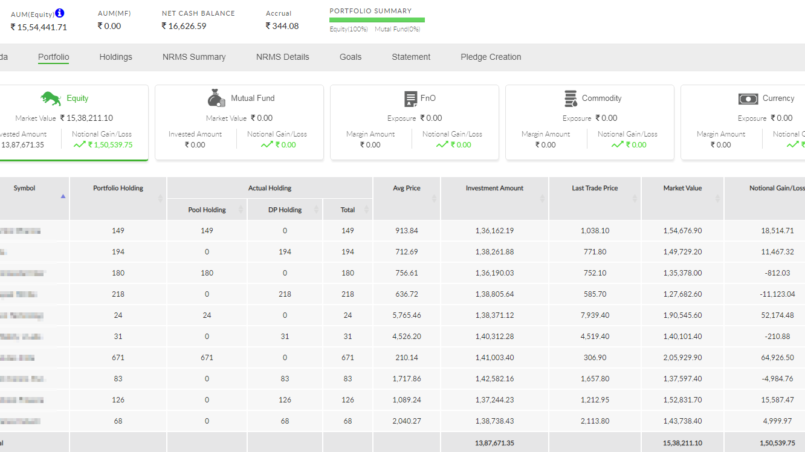Screen dimensions: 805x452
Task: Click the Notional Gain/Loss column header
Action: coord(777,188)
